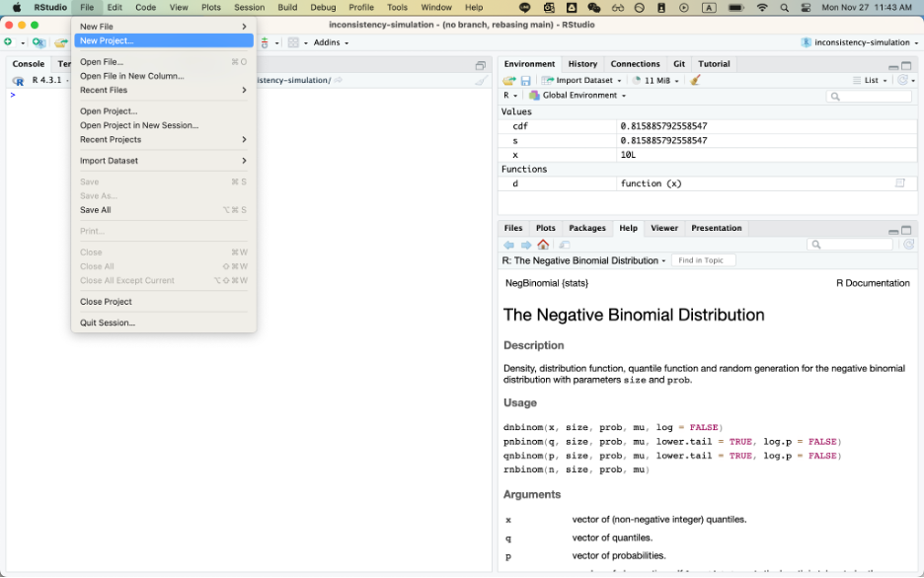
Task: Switch to the Packages tab
Action: (x=587, y=229)
